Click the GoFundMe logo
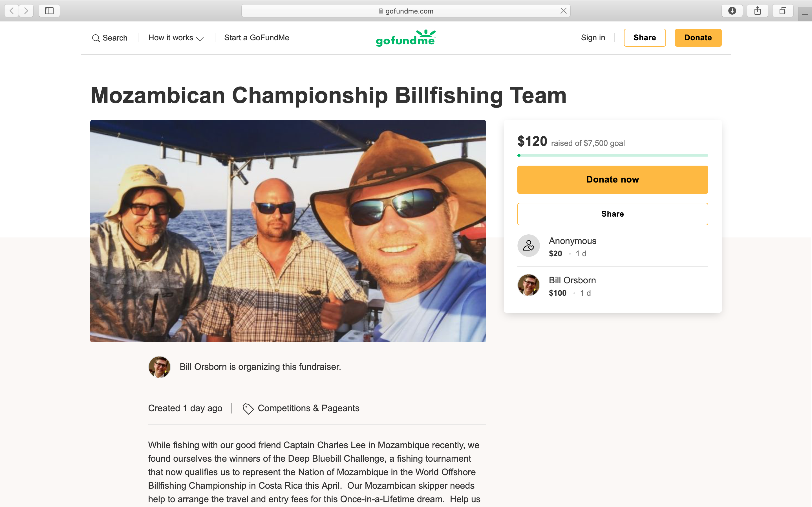This screenshot has height=507, width=812. pos(406,38)
